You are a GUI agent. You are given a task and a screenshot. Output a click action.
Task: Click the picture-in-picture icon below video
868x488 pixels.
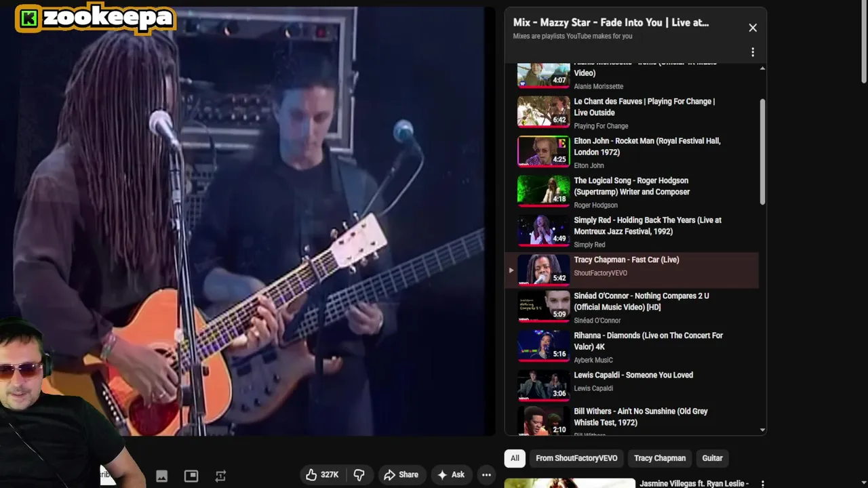click(191, 476)
